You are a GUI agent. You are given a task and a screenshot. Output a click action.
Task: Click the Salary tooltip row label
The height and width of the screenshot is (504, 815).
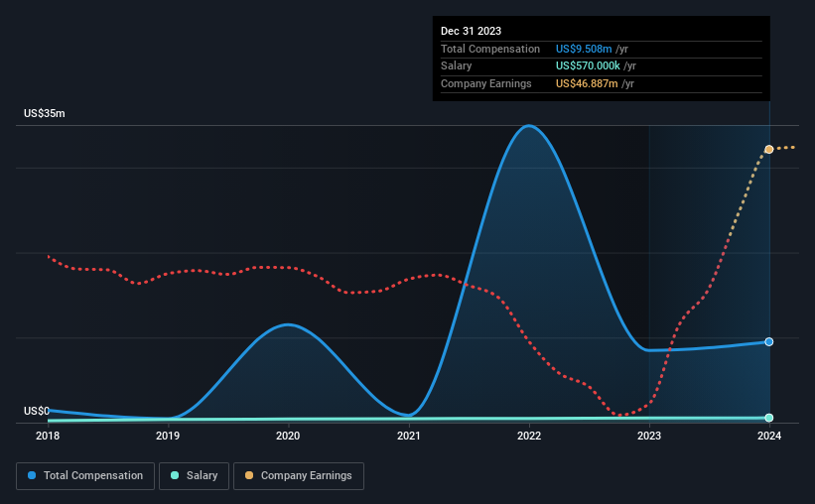coord(456,66)
